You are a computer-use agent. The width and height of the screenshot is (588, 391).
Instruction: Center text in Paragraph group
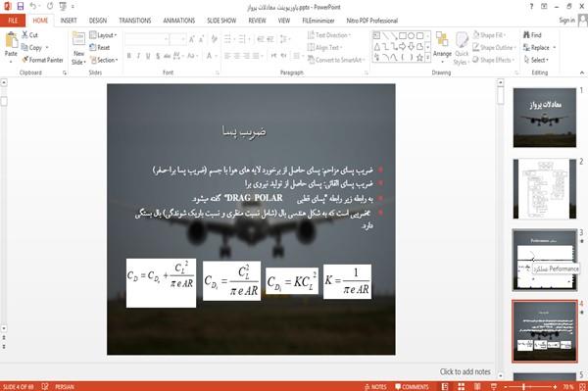click(x=236, y=56)
